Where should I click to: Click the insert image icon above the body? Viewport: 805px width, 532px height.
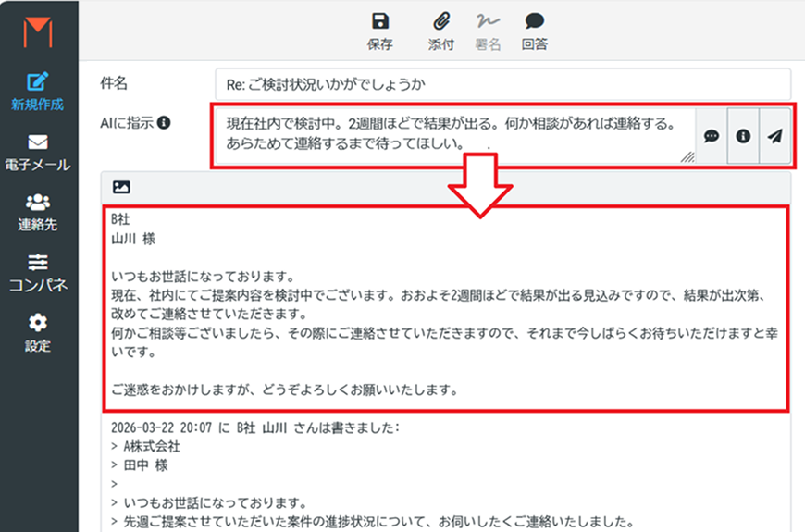121,187
